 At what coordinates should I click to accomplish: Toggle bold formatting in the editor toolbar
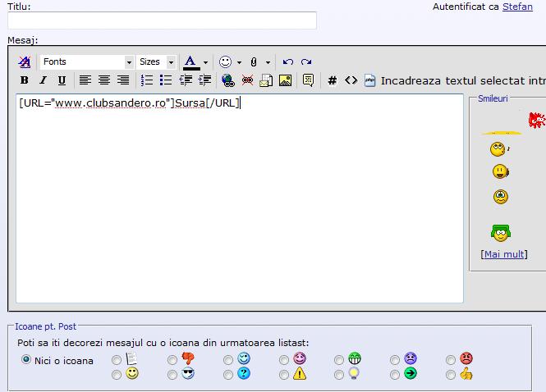(24, 80)
